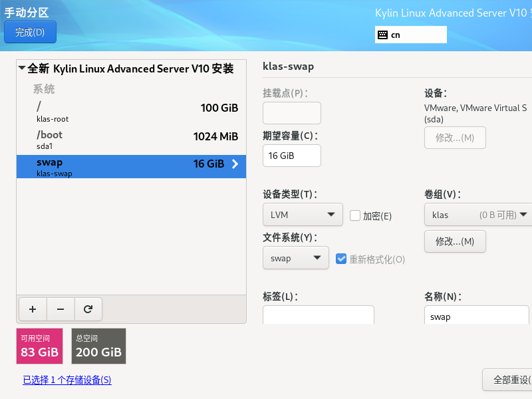Viewport: 532px width, 399px height.
Task: Open the swap file system dropdown
Action: (x=295, y=258)
